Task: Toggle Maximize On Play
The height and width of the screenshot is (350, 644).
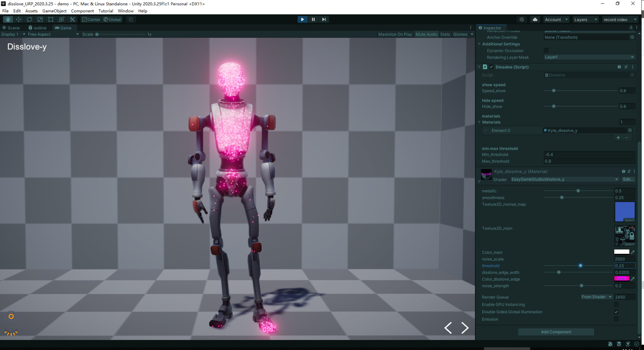Action: click(395, 34)
